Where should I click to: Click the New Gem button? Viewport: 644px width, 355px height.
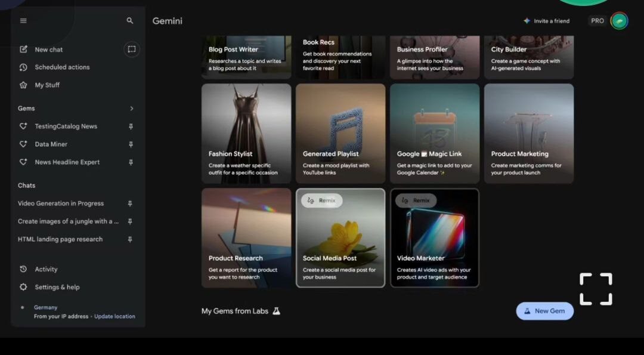544,311
